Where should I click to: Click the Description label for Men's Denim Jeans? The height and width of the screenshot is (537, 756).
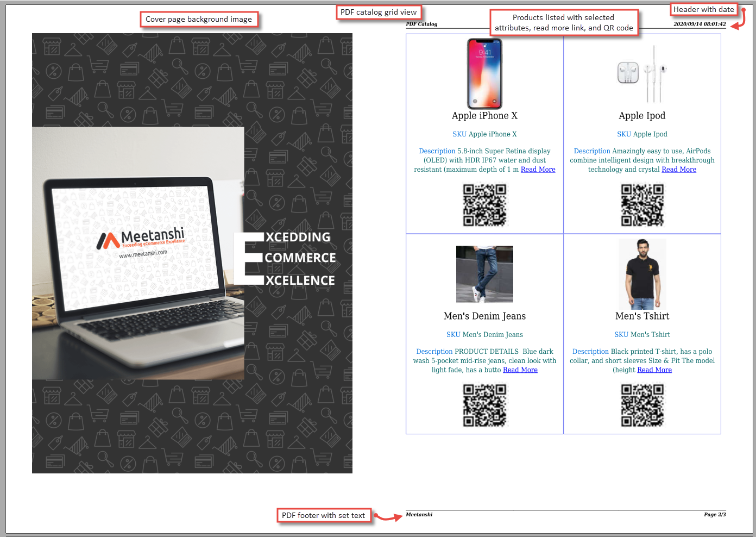[434, 351]
